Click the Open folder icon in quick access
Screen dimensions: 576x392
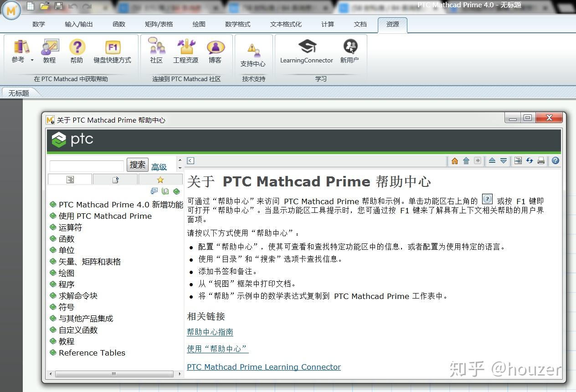point(44,6)
